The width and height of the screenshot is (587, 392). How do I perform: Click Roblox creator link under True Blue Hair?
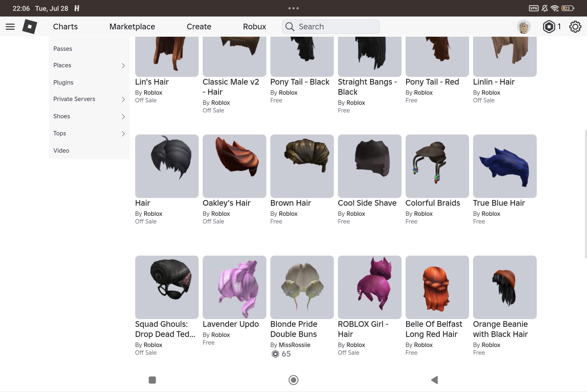tap(491, 214)
